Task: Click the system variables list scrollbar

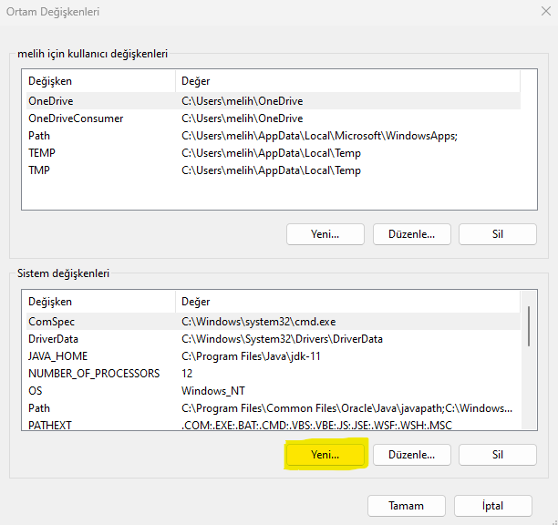Action: (529, 326)
